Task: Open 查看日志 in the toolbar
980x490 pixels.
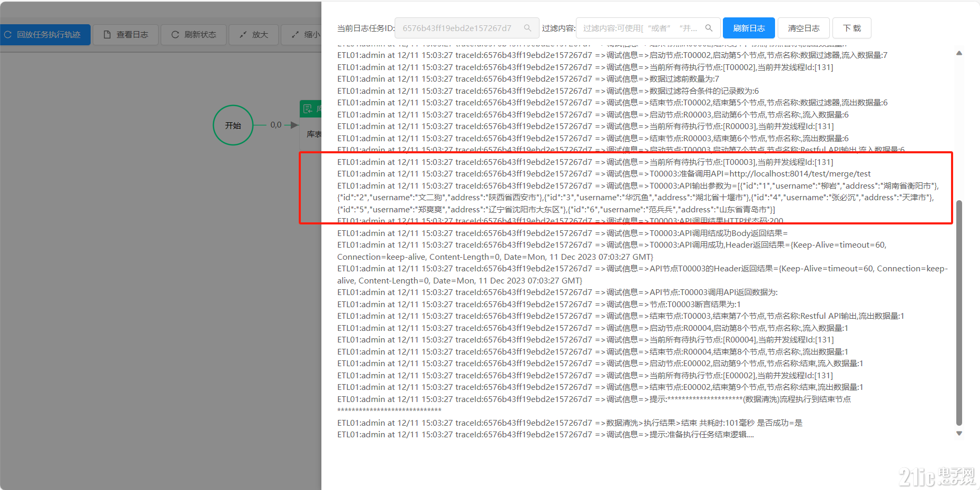Action: pos(126,35)
